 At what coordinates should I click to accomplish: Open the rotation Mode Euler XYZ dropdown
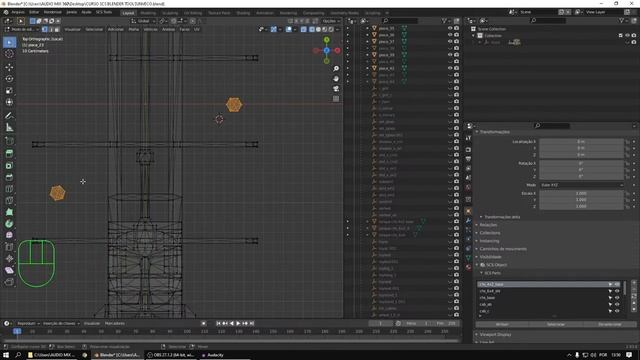(x=582, y=185)
